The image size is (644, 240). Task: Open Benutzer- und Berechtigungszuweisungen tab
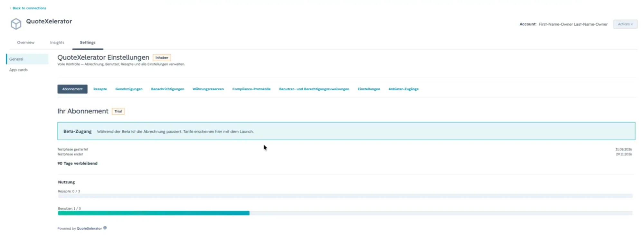tap(314, 89)
